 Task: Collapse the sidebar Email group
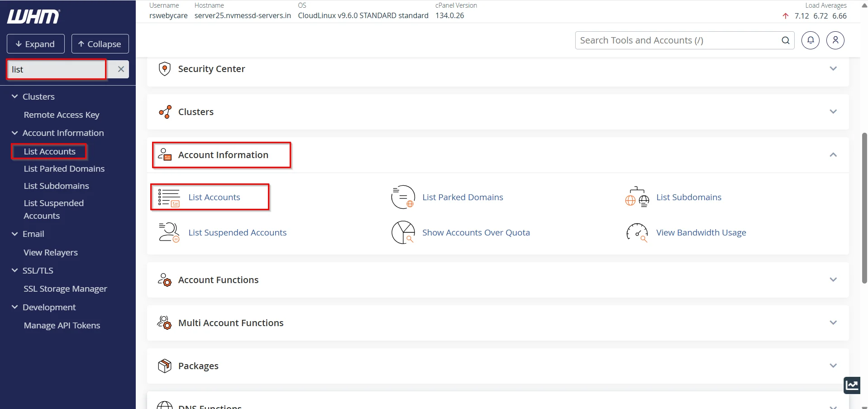pos(15,234)
